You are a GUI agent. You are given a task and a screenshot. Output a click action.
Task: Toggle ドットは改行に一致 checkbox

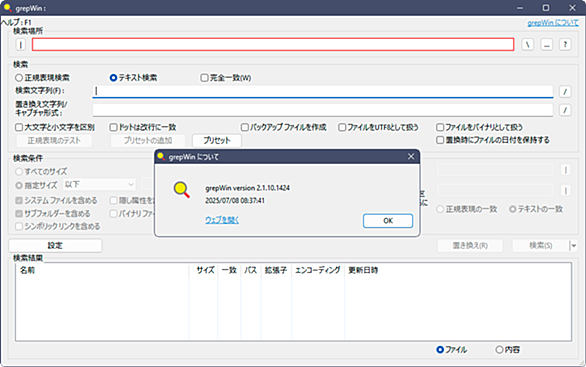click(143, 127)
